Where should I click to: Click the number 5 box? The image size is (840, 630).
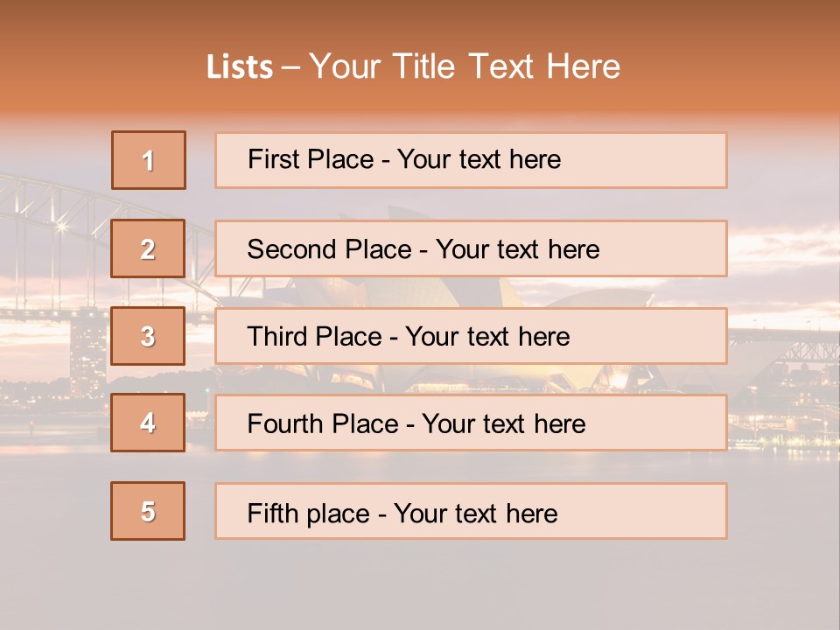coord(148,511)
